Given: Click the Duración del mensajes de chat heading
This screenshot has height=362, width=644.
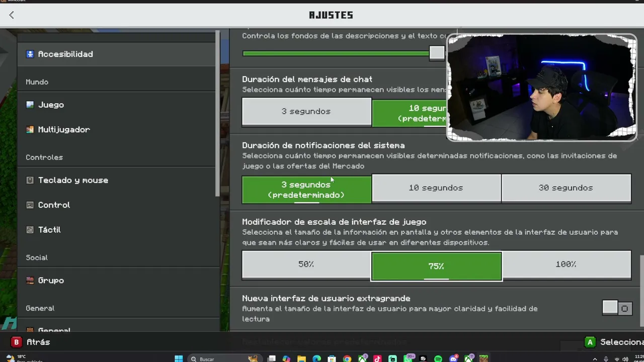Looking at the screenshot, I should point(307,79).
